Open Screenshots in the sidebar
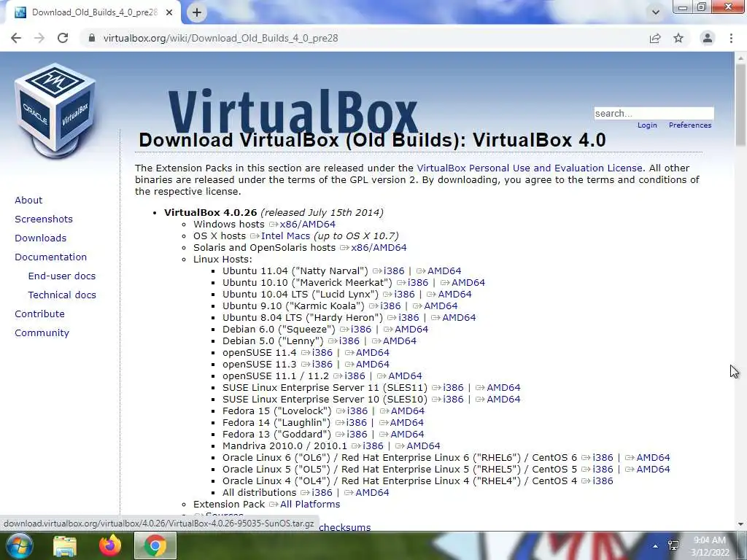Screen dimensions: 747x560 (x=44, y=219)
